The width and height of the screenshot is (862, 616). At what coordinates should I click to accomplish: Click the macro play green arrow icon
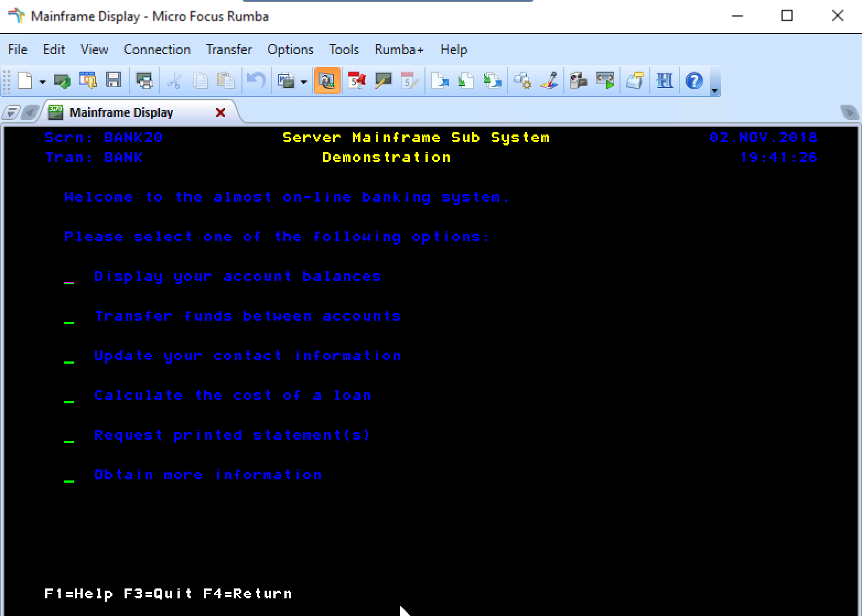605,82
